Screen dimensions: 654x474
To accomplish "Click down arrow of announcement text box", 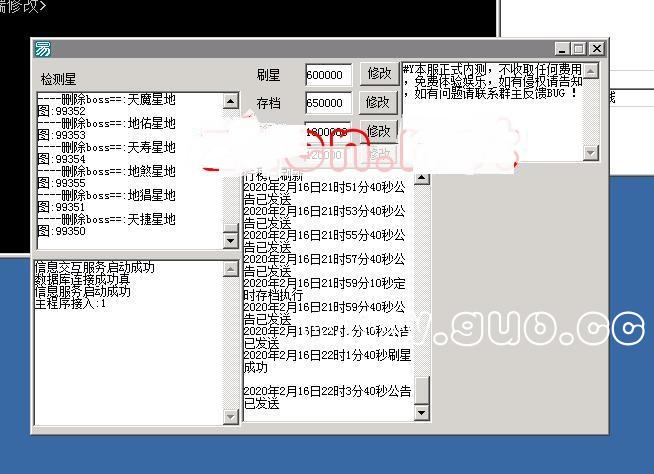I will tap(591, 152).
